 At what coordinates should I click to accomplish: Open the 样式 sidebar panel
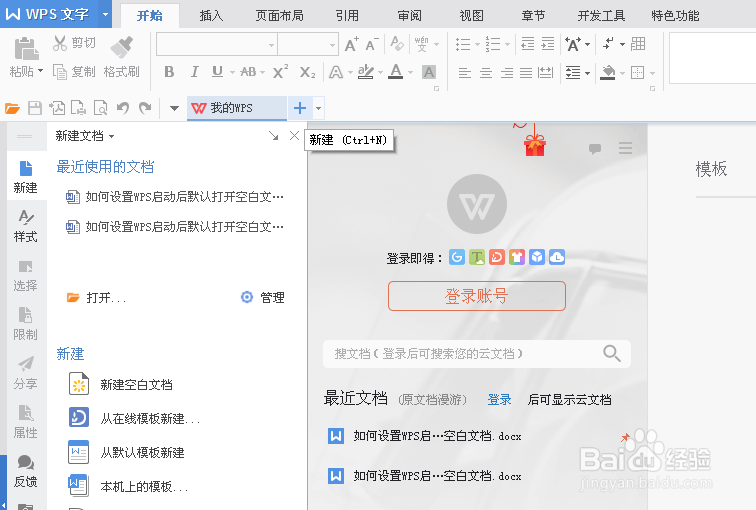26,226
